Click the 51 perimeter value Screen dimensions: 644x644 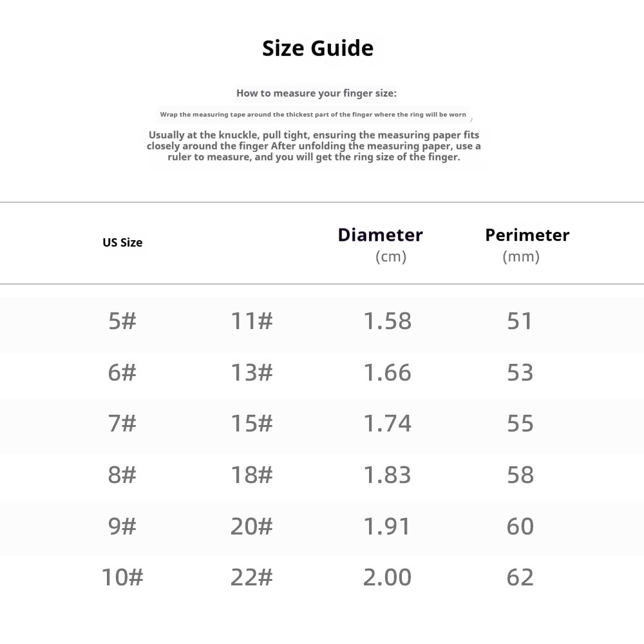tap(520, 321)
